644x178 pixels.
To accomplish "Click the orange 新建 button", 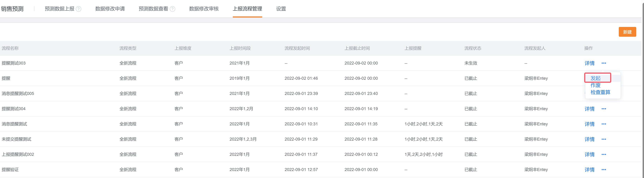I will pyautogui.click(x=627, y=32).
